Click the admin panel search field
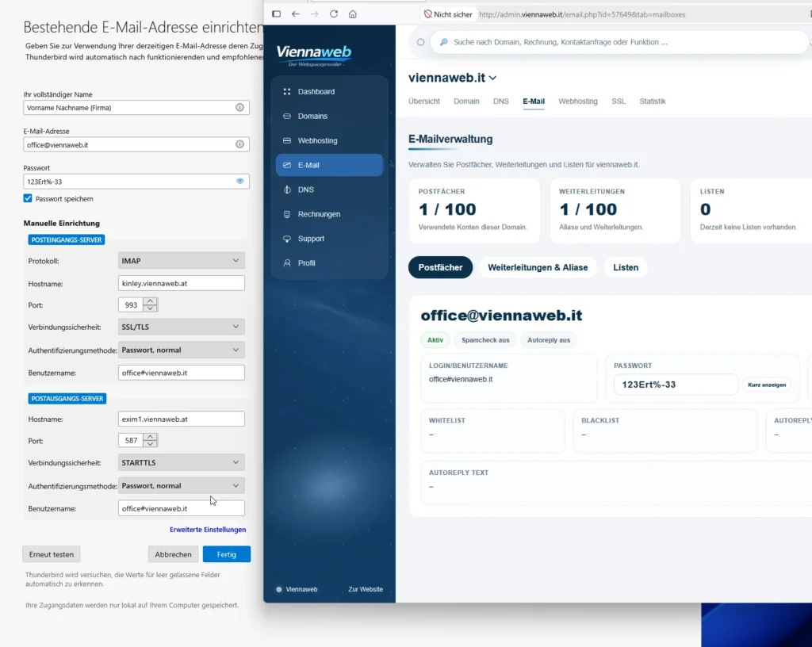Viewport: 812px width, 647px height. 619,42
